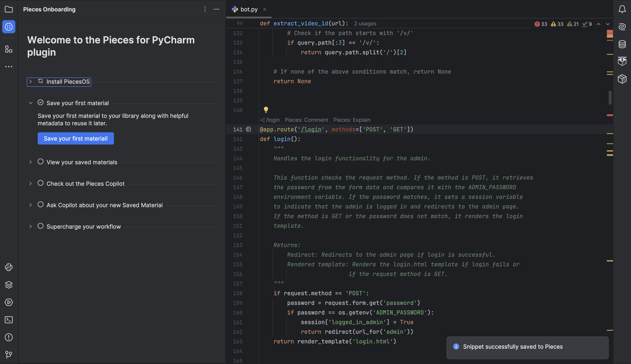Open Pieces Onboarding options kebab menu
The image size is (631, 364).
[205, 9]
